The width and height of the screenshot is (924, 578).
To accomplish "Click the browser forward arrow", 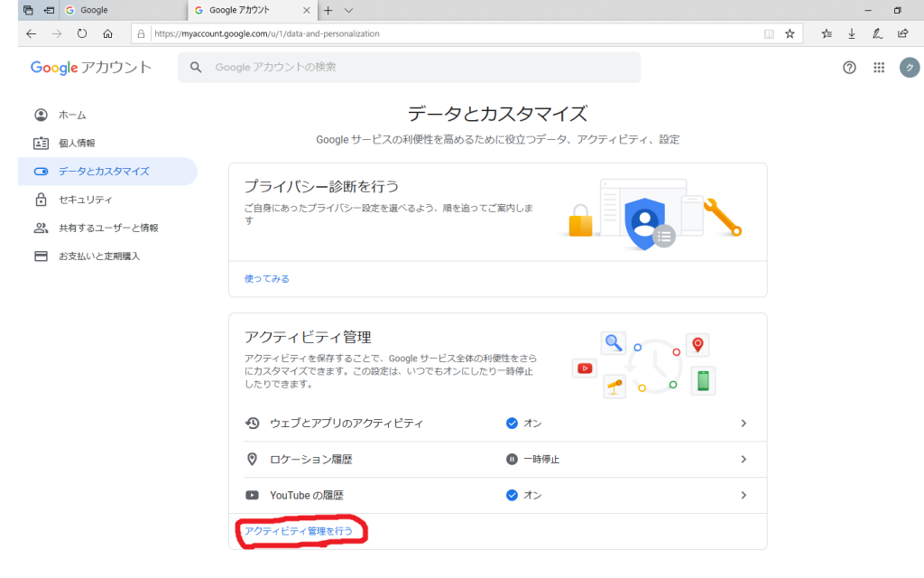I will point(57,33).
